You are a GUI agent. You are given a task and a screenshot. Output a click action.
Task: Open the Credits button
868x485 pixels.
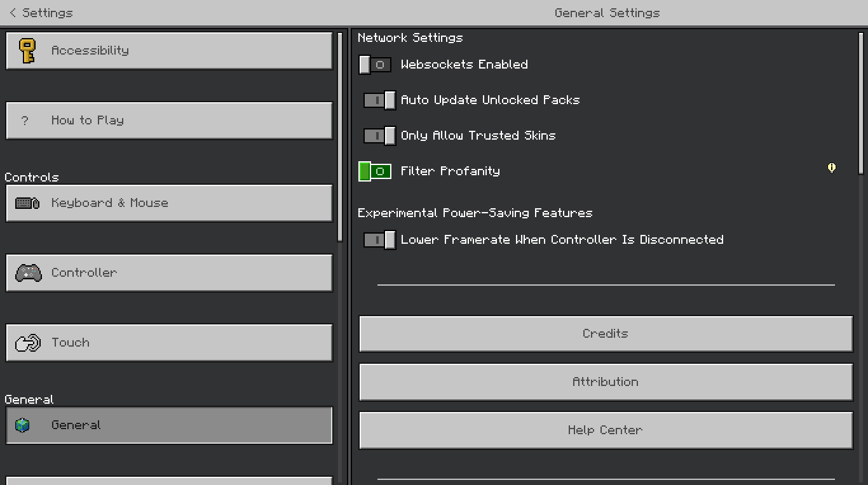pyautogui.click(x=606, y=334)
